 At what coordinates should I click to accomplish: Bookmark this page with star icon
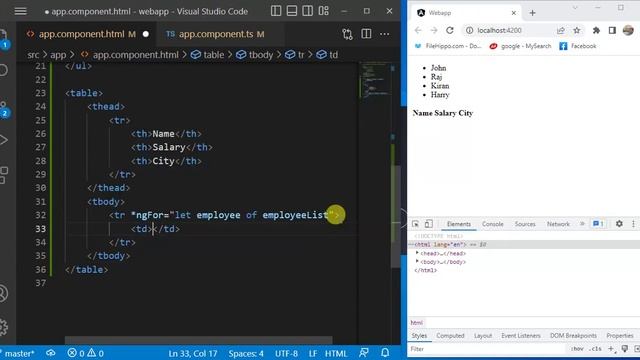[576, 30]
